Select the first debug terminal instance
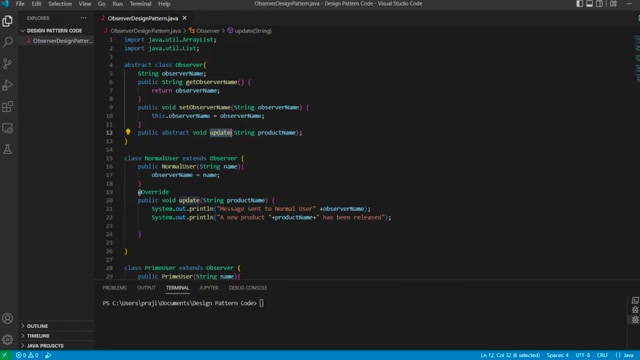The image size is (640, 360). pos(635,310)
